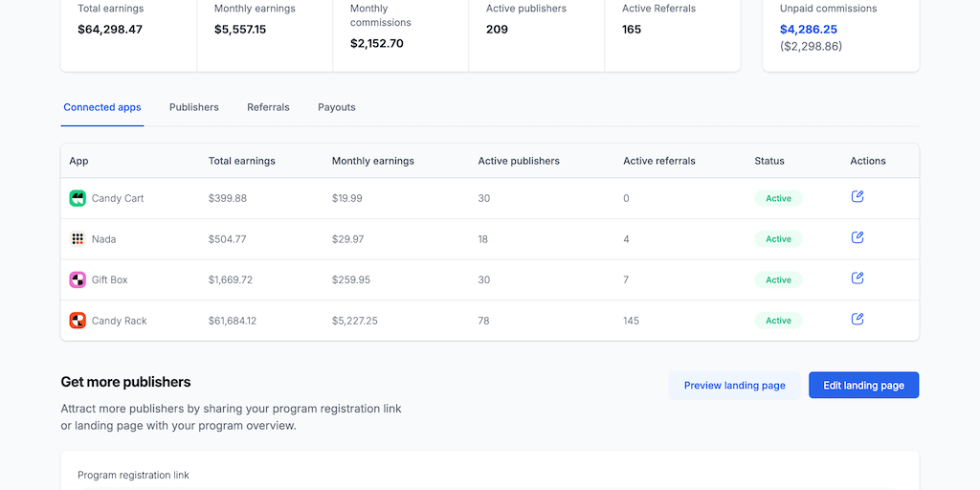Image resolution: width=980 pixels, height=490 pixels.
Task: Click the Total earnings column header
Action: click(x=242, y=161)
